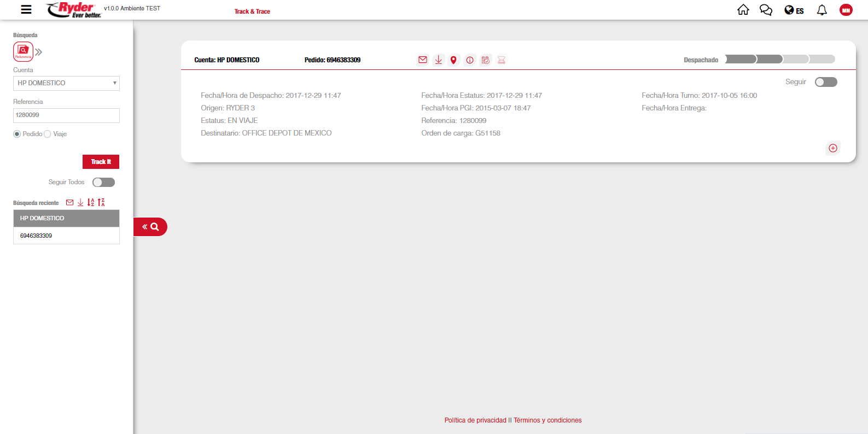Show order information via the info icon
The width and height of the screenshot is (868, 434).
(470, 60)
